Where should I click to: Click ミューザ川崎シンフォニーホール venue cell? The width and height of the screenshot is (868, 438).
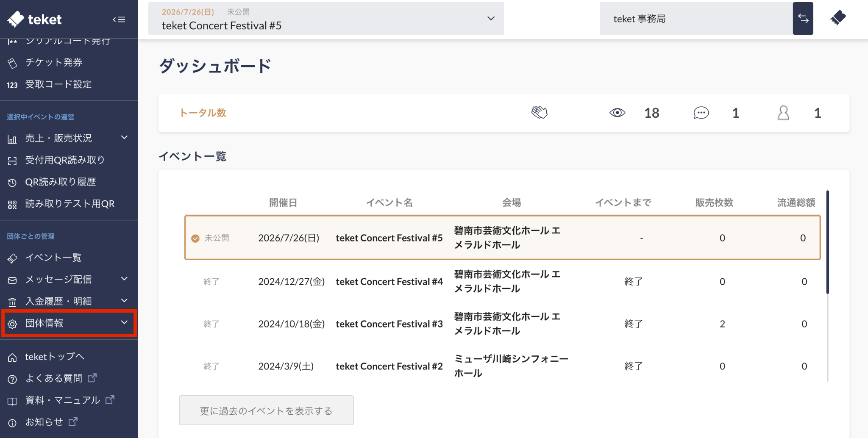click(x=511, y=366)
